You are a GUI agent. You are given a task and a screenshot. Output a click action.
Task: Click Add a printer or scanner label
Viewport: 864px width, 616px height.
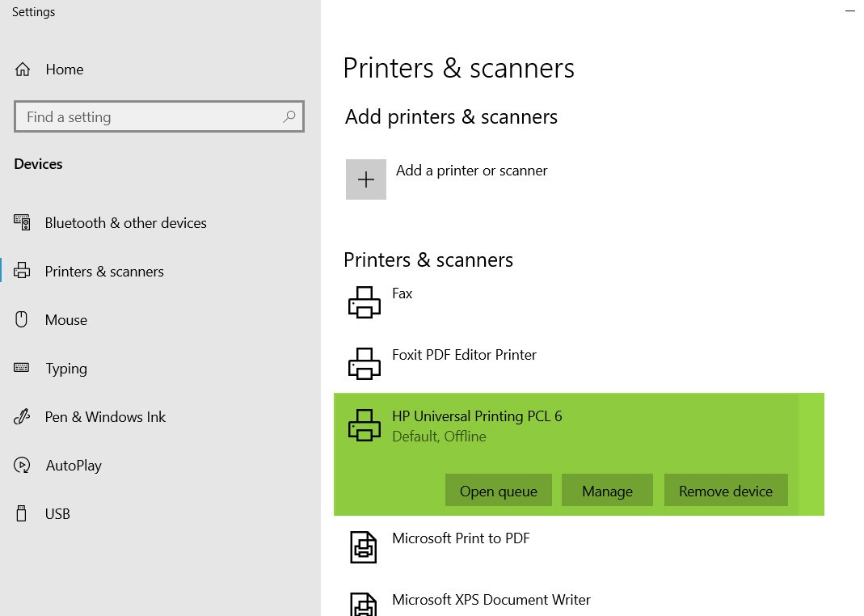[472, 171]
